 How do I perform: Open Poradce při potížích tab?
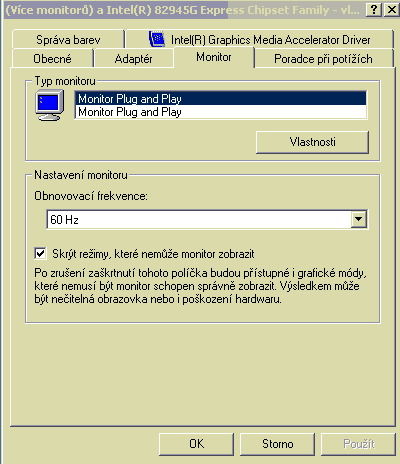pyautogui.click(x=323, y=59)
